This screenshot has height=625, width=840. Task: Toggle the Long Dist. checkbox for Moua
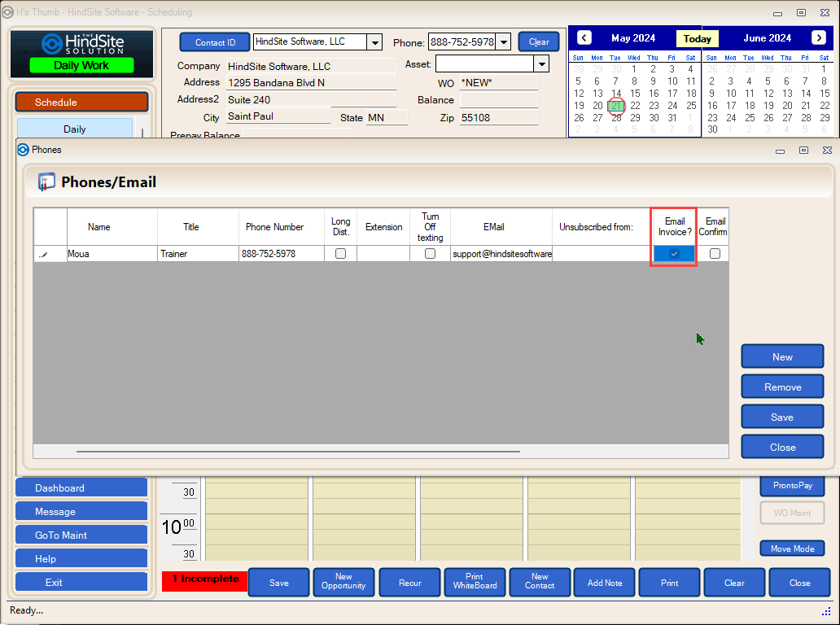(x=340, y=254)
